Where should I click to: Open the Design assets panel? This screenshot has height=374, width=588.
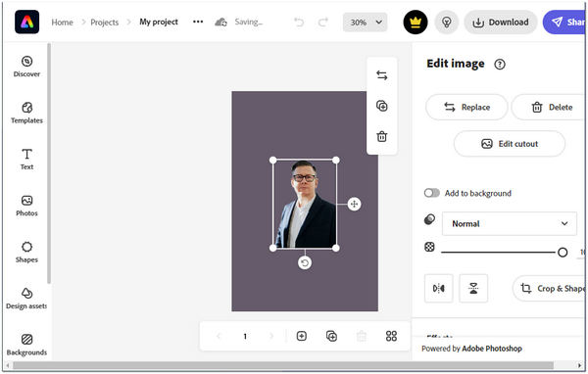coord(26,299)
